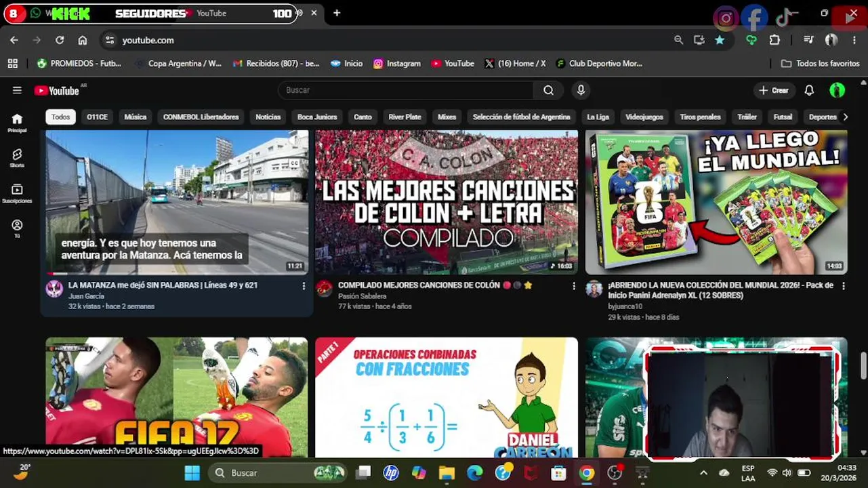Click the Windows taskbar Buscar box
The image size is (868, 488).
coord(277,472)
